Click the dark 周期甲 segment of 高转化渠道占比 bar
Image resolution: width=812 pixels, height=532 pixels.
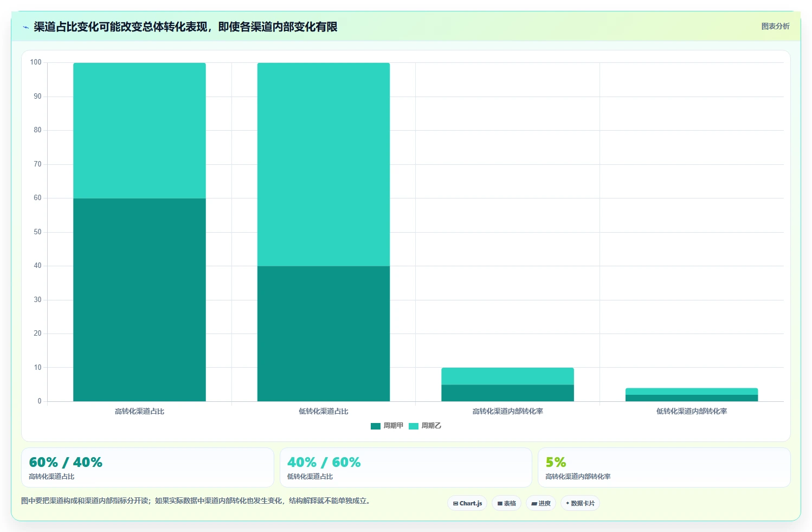pos(139,300)
